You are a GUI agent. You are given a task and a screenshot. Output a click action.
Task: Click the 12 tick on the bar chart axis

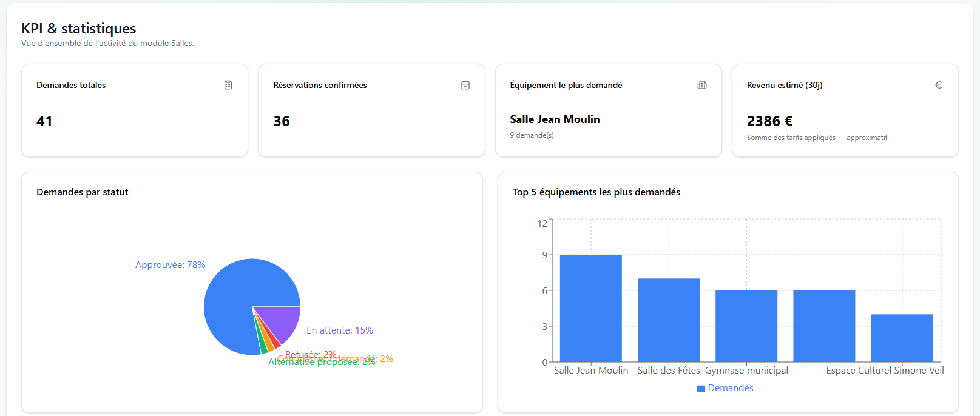click(542, 223)
